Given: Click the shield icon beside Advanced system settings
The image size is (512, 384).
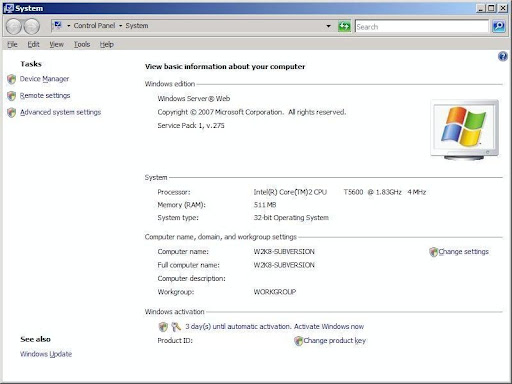Looking at the screenshot, I should coord(12,112).
